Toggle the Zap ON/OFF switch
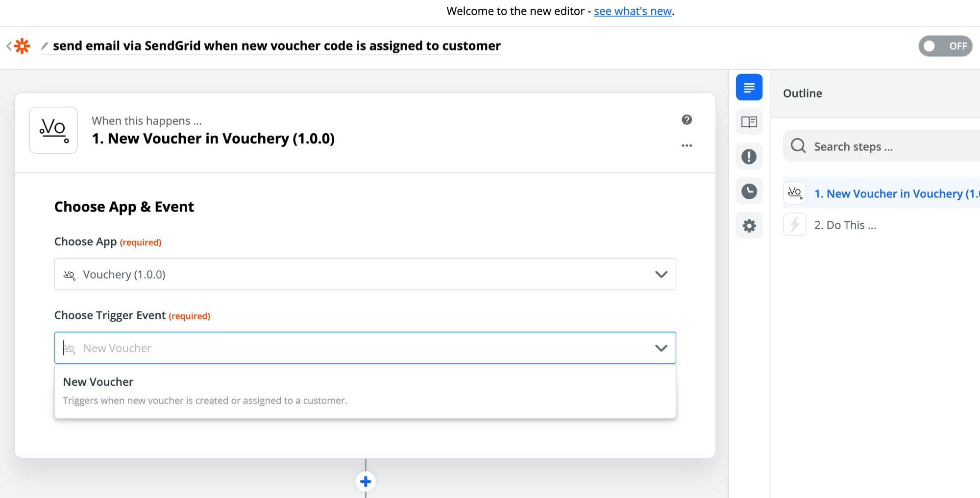980x498 pixels. coord(945,46)
